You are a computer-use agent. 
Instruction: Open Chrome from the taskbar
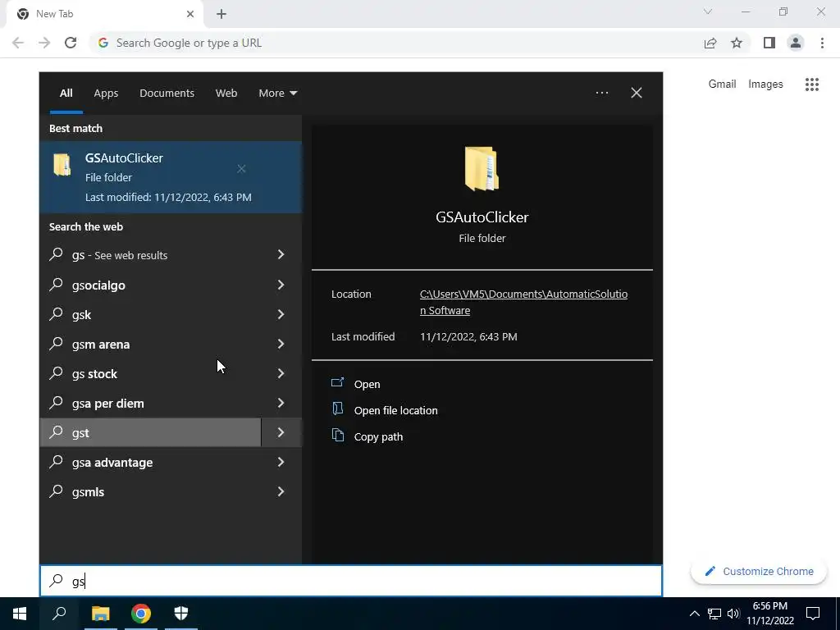click(x=141, y=614)
